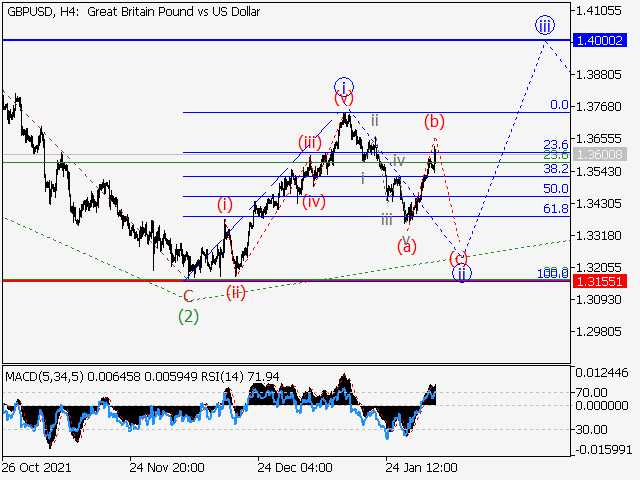Click the red (ii) wave label
This screenshot has height=480, width=640.
(x=236, y=293)
